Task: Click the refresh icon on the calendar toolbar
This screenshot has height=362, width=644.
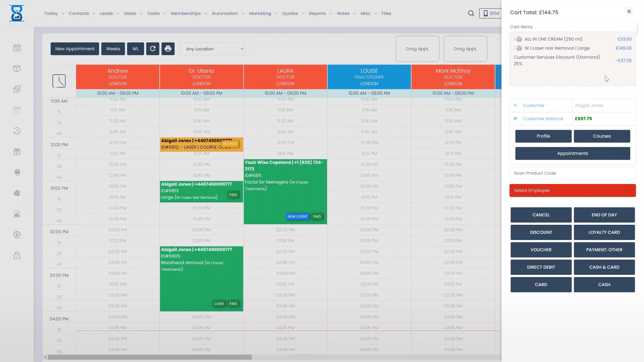Action: click(153, 48)
